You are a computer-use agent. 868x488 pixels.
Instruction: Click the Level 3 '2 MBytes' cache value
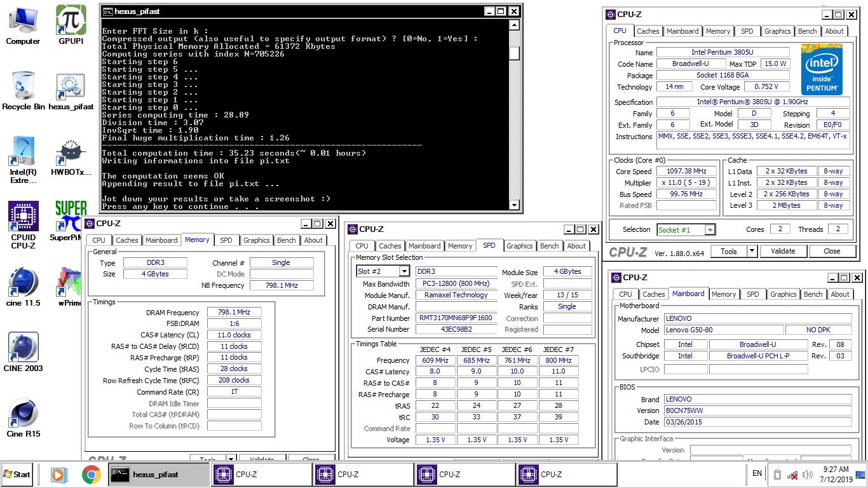coord(787,205)
